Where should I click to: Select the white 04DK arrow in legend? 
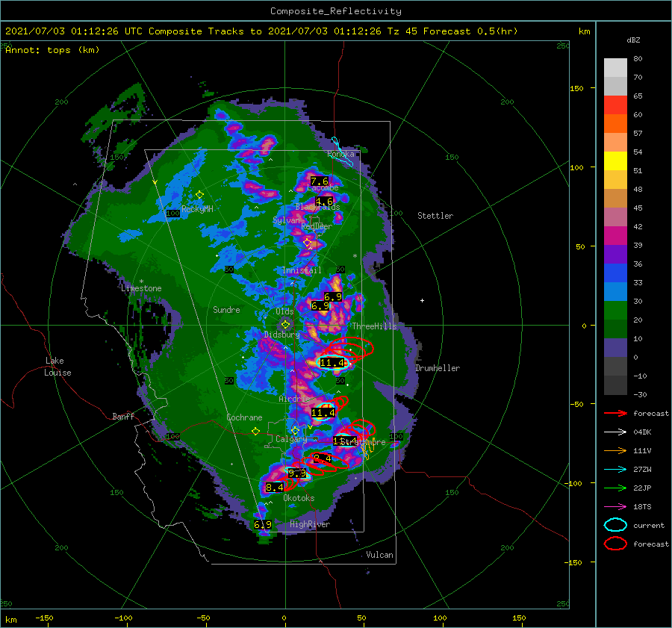tap(615, 432)
